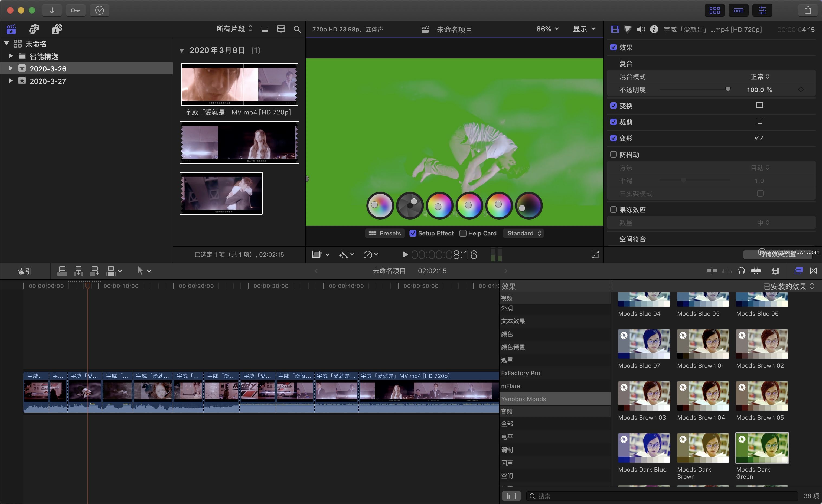Click the import media arrow icon

52,10
